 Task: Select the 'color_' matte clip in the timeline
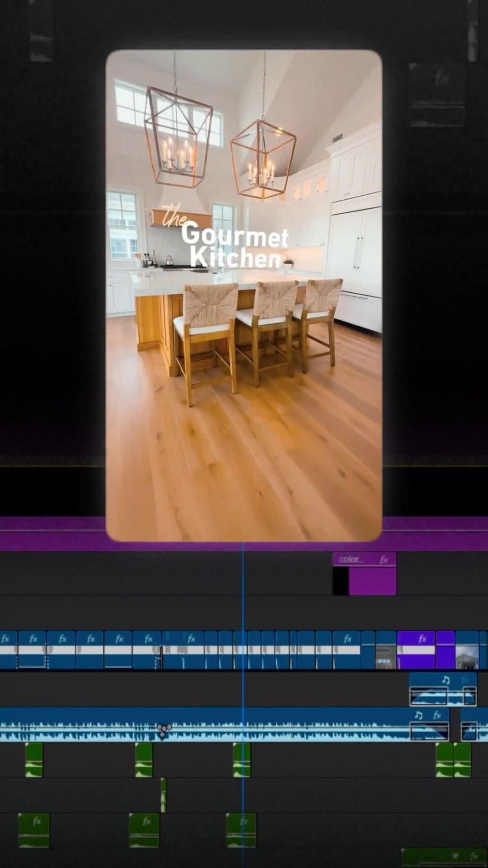[x=365, y=574]
